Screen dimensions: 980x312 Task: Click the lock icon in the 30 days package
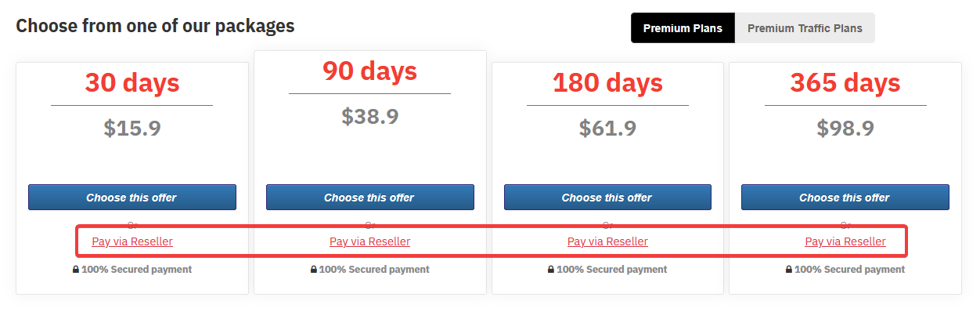pyautogui.click(x=75, y=270)
